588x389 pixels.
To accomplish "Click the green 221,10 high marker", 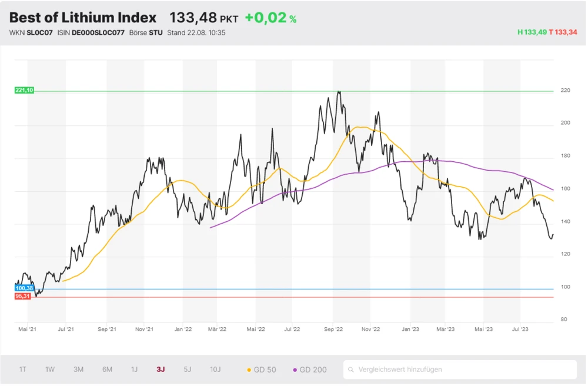I will click(x=24, y=90).
